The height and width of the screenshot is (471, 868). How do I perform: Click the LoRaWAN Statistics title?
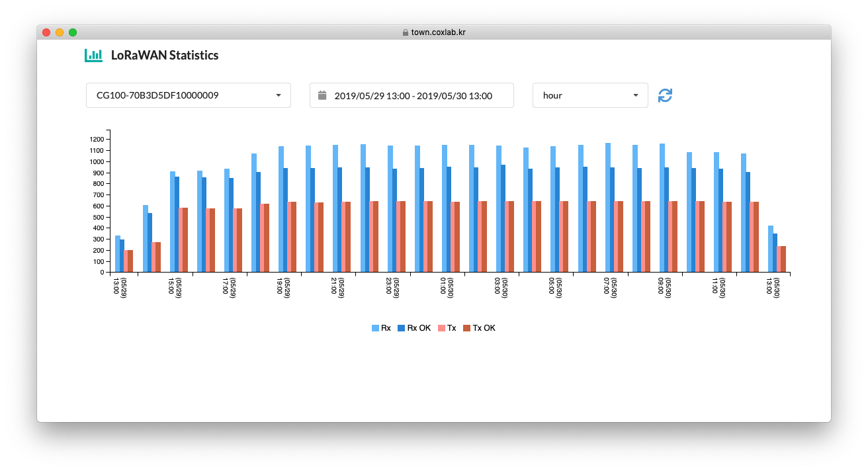[165, 56]
